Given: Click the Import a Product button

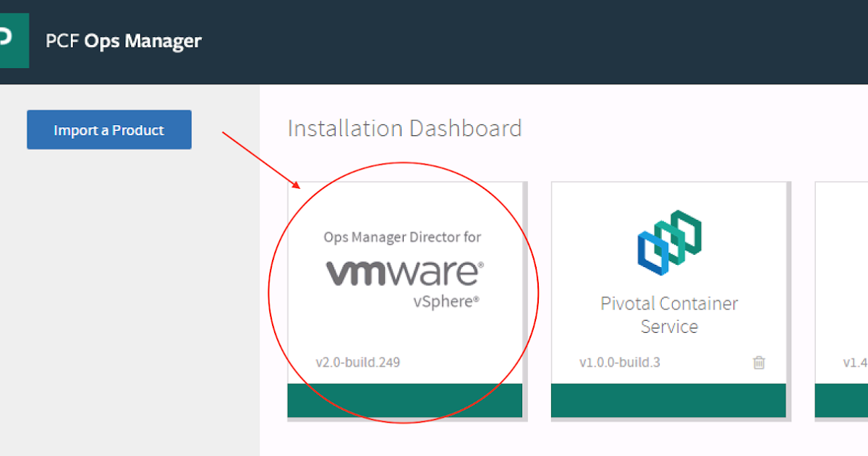Looking at the screenshot, I should 109,130.
